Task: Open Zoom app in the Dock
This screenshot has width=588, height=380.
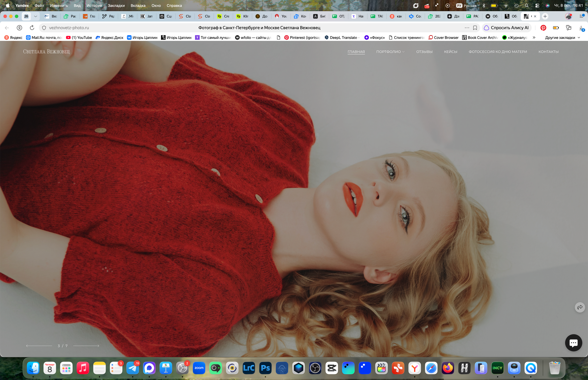Action: coord(199,368)
